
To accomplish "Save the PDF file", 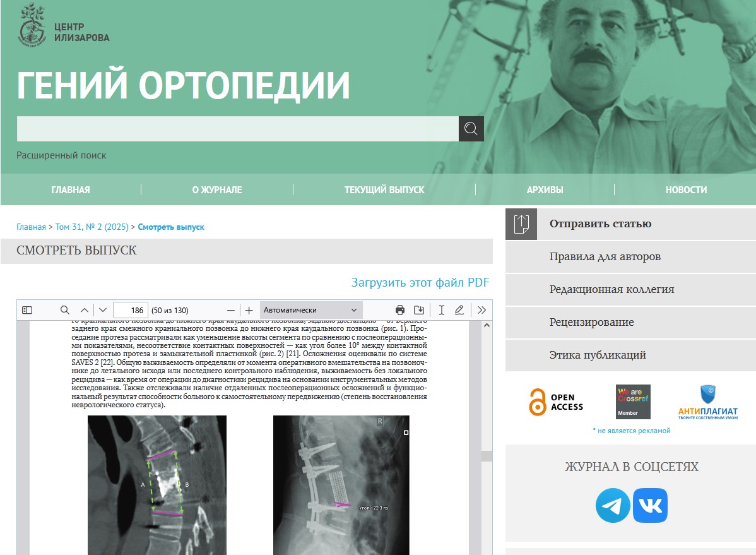I will click(x=419, y=310).
